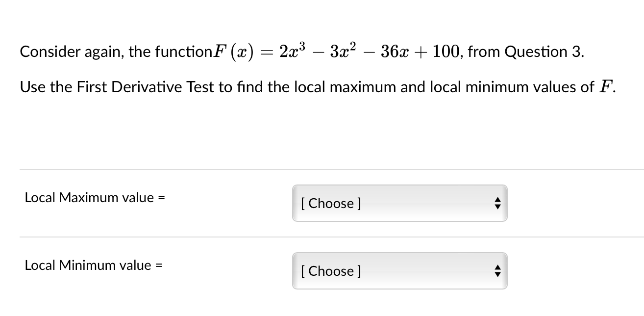
Task: Expand the first [ Choose ] selection box
Action: (399, 203)
